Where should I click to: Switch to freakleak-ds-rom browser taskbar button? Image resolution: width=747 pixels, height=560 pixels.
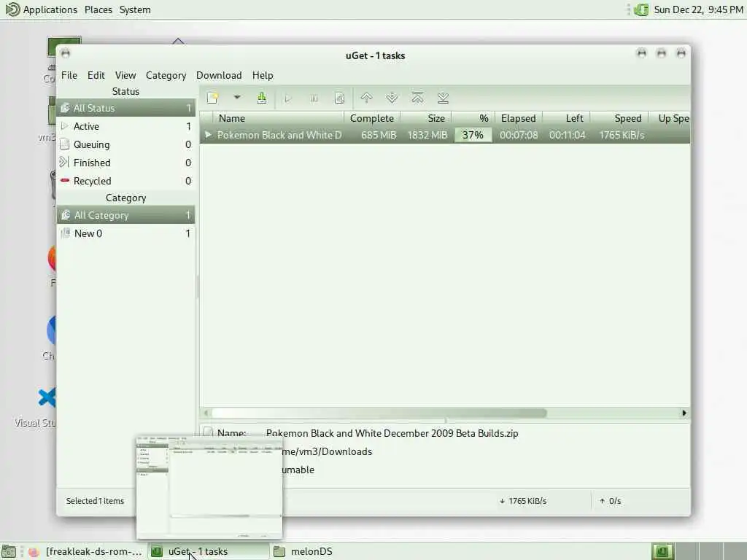(86, 551)
